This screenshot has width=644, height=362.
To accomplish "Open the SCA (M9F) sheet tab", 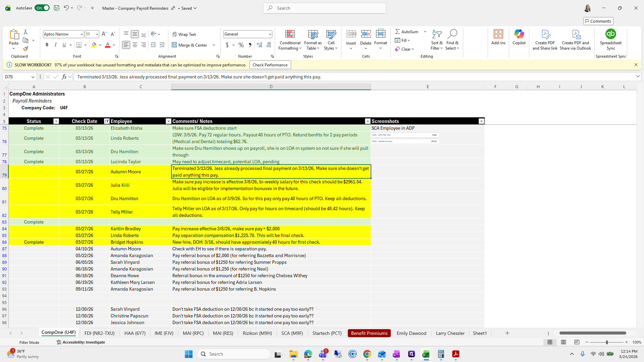I will tap(292, 333).
